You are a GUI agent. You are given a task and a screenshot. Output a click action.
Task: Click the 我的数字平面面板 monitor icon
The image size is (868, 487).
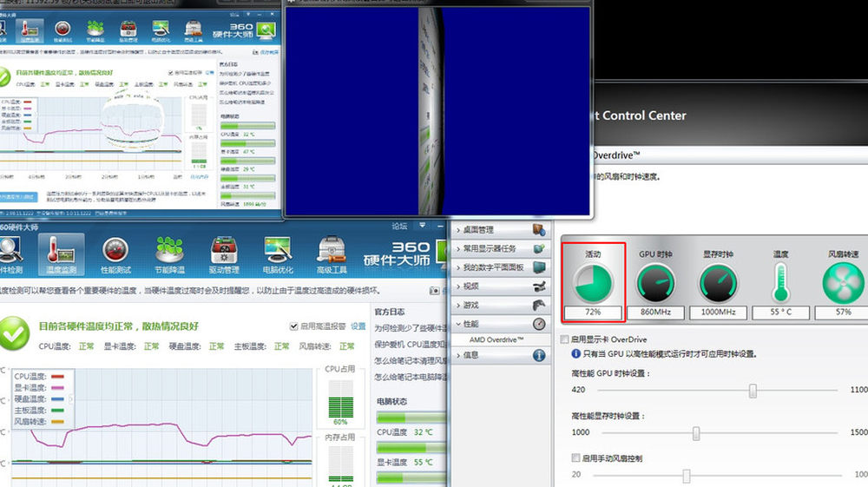tap(539, 267)
